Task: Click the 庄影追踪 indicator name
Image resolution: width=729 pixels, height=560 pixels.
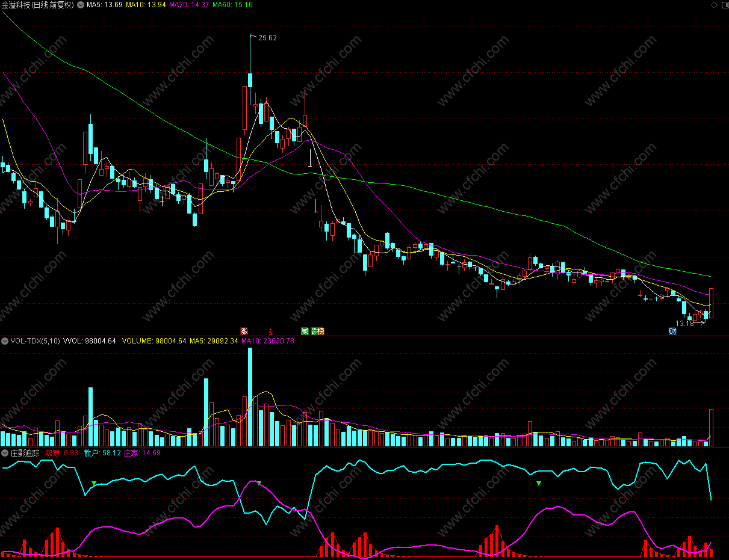Action: [25, 453]
